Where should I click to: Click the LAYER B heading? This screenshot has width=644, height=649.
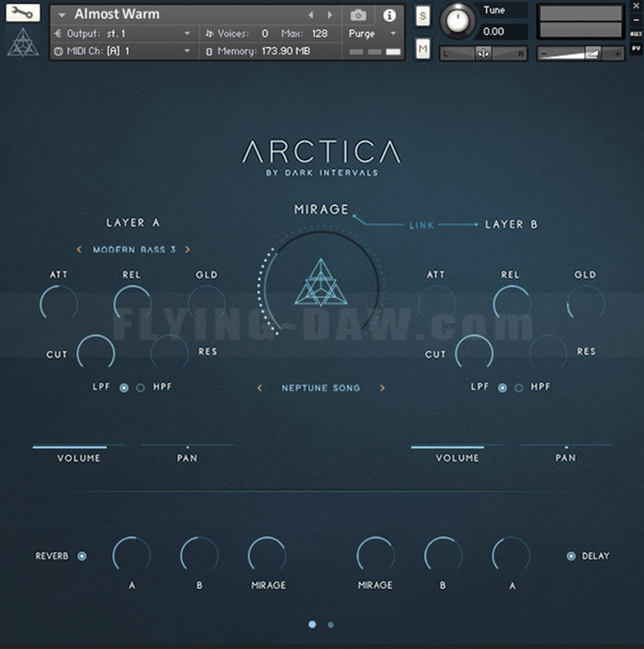511,224
